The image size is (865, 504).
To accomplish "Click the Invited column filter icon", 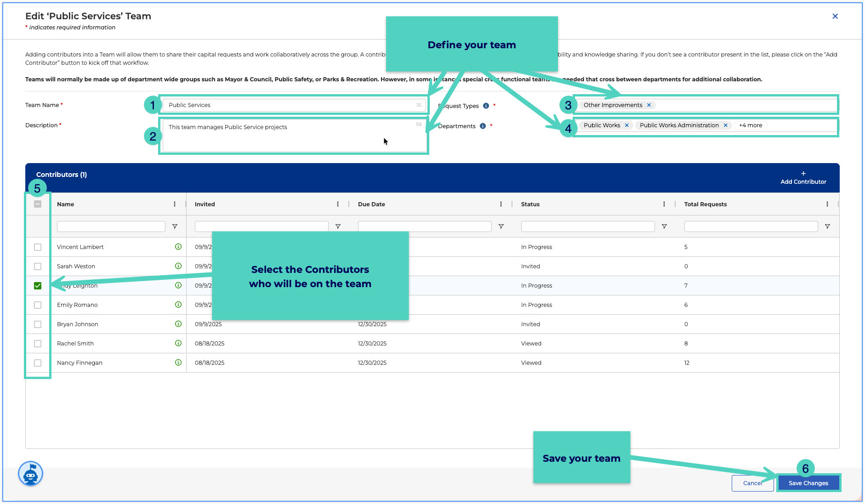I will (x=338, y=227).
